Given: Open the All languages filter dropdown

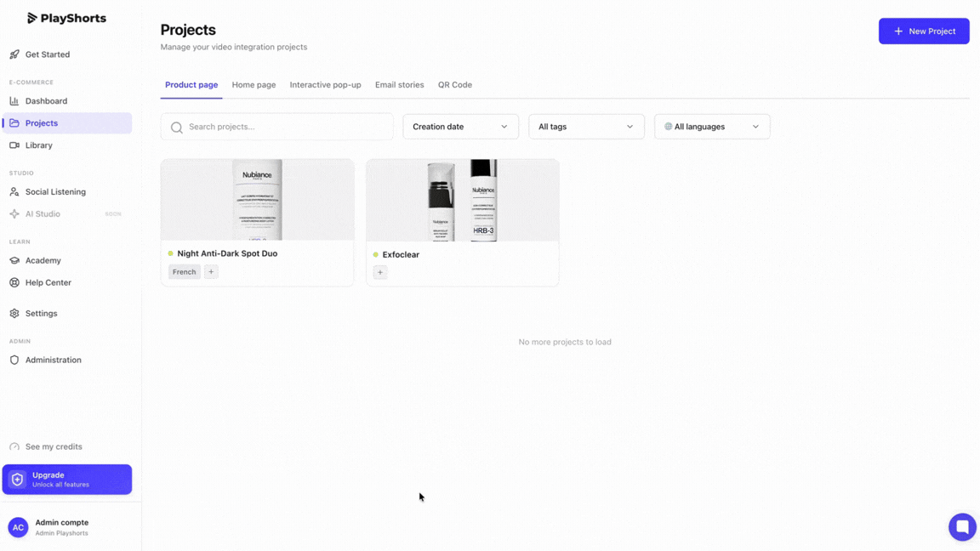Looking at the screenshot, I should click(712, 126).
